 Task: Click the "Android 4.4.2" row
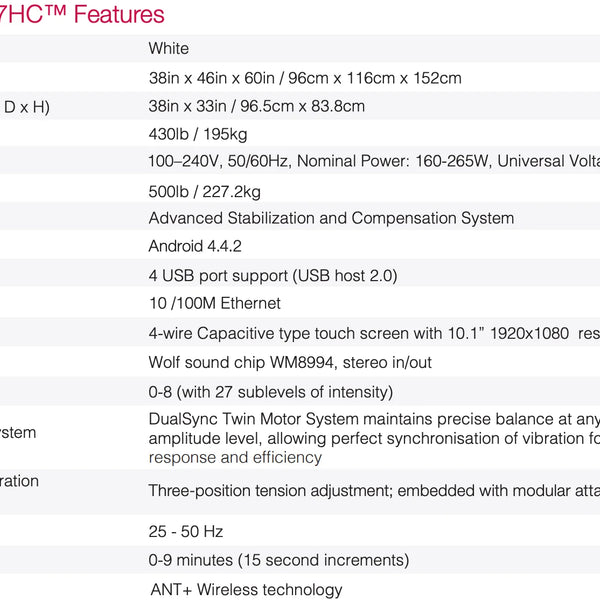click(x=195, y=246)
